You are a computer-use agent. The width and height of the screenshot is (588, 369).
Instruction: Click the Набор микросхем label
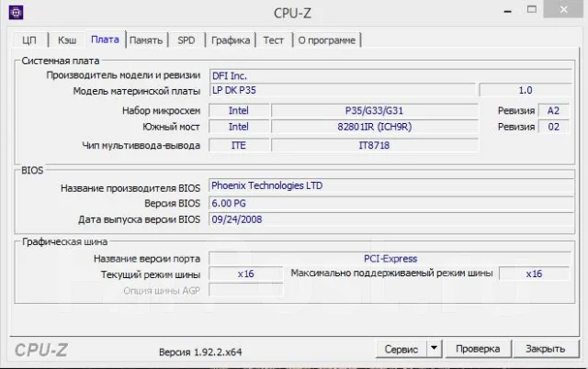[x=162, y=111]
